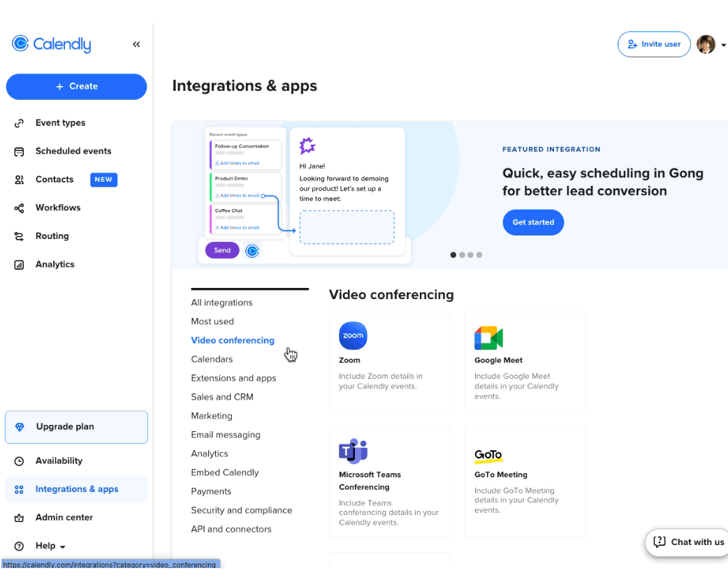Click the Chat with us button
The height and width of the screenshot is (587, 728).
tap(687, 542)
